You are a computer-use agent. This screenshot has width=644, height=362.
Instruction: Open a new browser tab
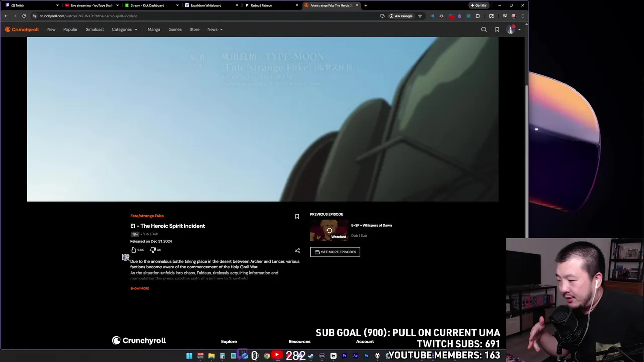tap(366, 5)
